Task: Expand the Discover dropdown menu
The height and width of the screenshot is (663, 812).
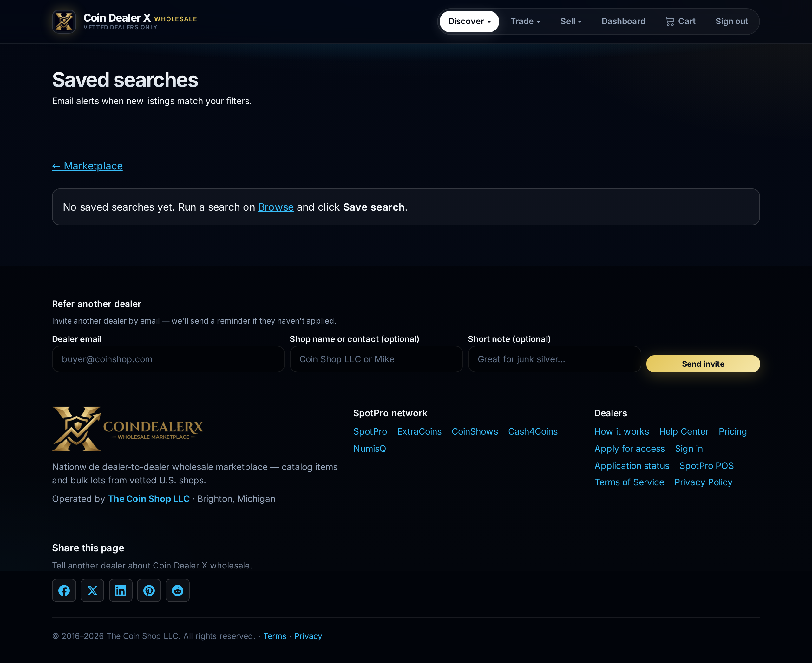Action: [469, 21]
